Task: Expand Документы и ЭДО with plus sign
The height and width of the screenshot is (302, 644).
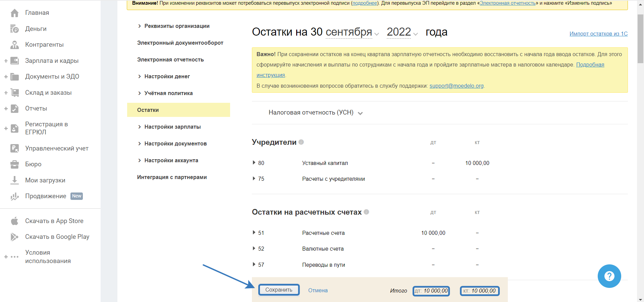Action: [x=6, y=77]
